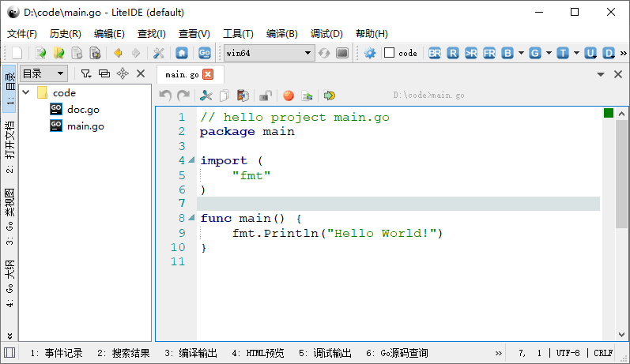
Task: Open the 2: 搜索结果 panel
Action: click(123, 353)
